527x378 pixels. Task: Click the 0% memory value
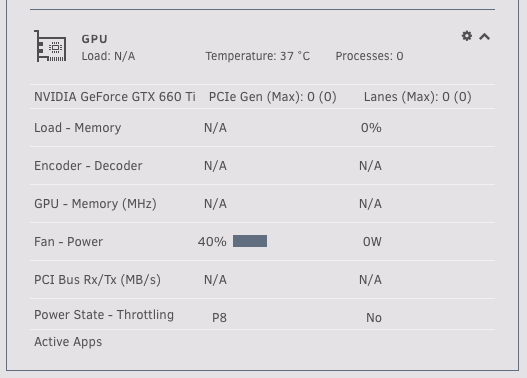point(371,128)
